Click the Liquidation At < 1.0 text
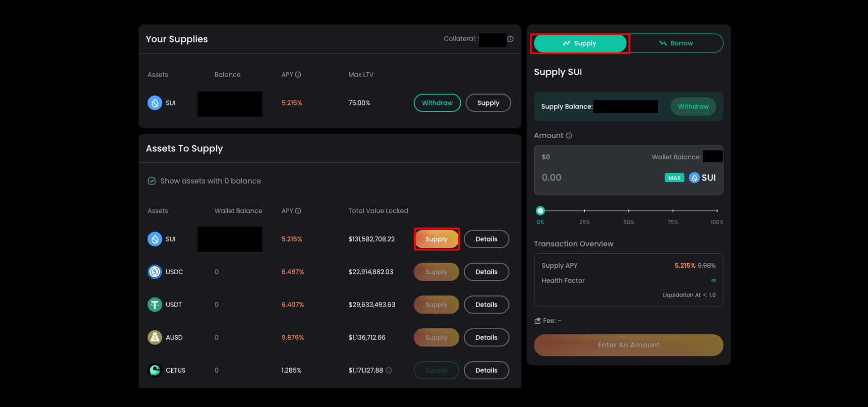The height and width of the screenshot is (407, 868). coord(689,295)
